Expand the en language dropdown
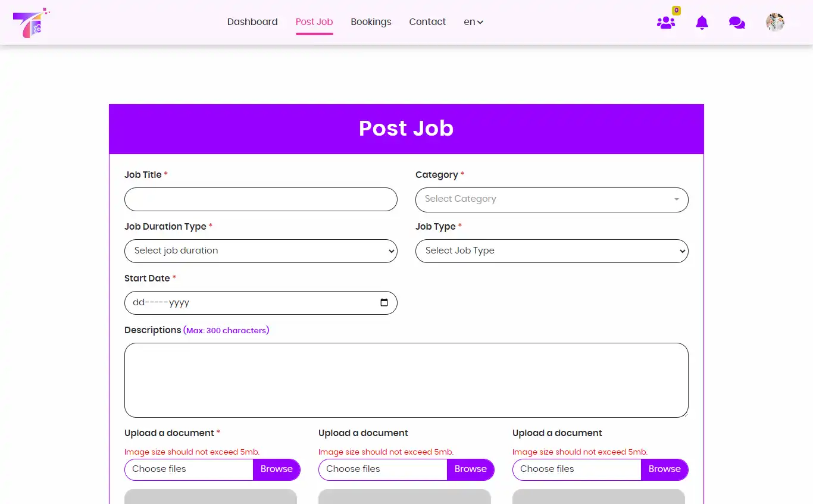Viewport: 813px width, 504px height. pyautogui.click(x=473, y=22)
